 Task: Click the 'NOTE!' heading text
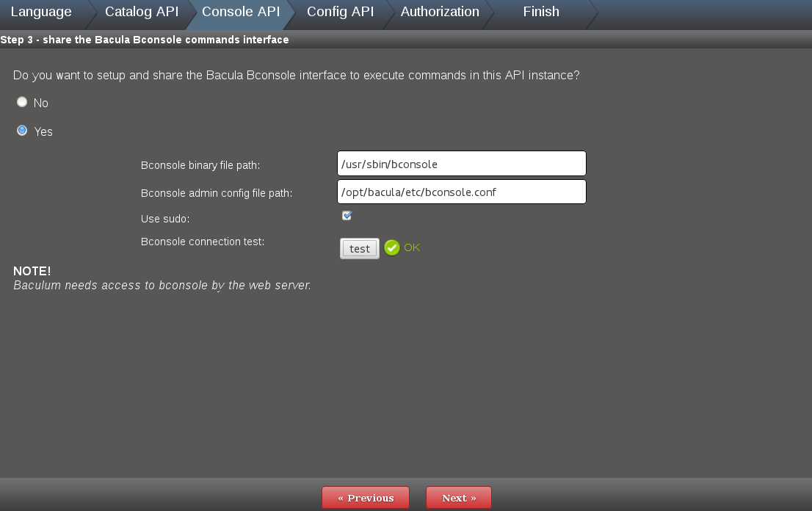(32, 272)
